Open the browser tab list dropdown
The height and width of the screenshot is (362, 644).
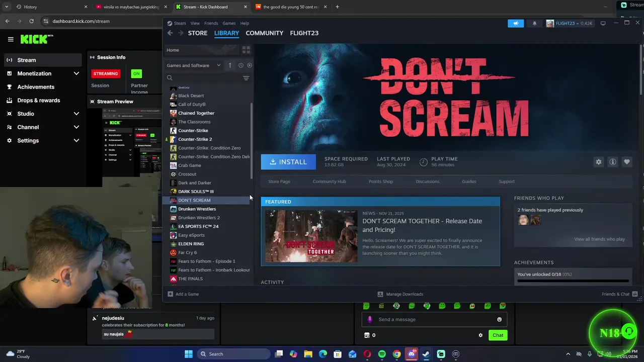click(7, 7)
